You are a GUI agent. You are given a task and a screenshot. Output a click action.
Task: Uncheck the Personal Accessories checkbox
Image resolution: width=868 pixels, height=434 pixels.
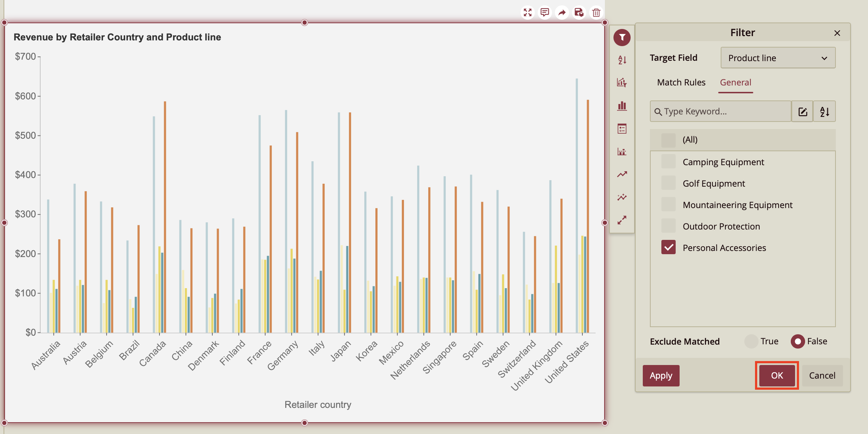[668, 247]
